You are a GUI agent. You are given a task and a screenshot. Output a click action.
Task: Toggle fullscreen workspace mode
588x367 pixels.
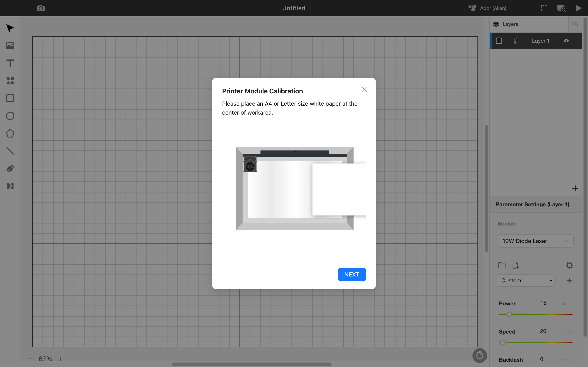pos(544,8)
